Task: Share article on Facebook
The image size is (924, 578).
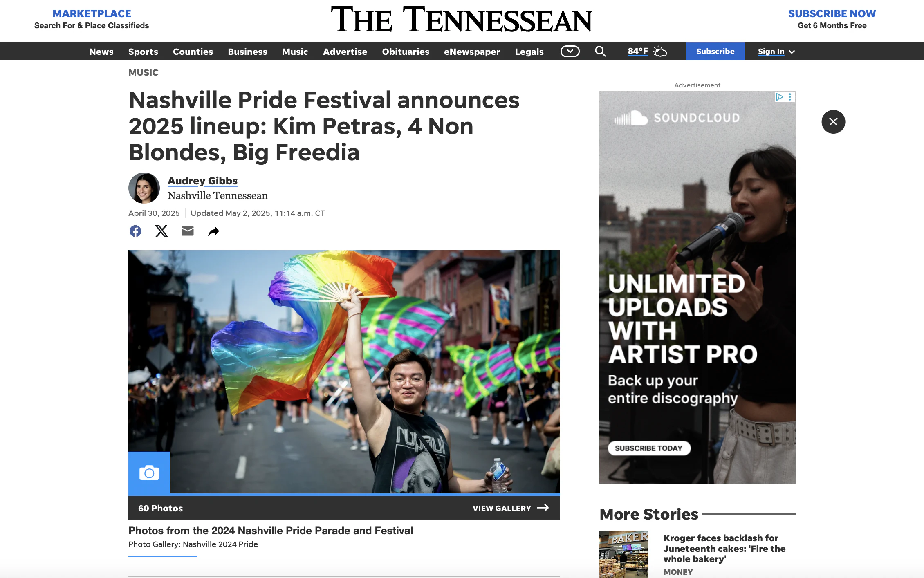Action: (135, 231)
